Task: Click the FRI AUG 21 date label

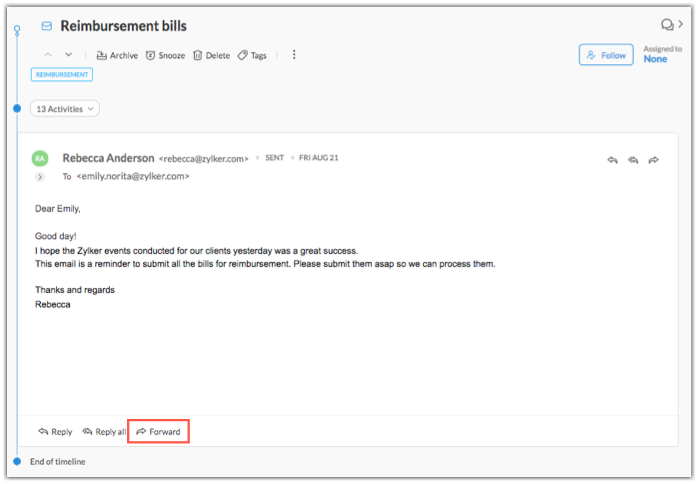Action: pos(319,158)
